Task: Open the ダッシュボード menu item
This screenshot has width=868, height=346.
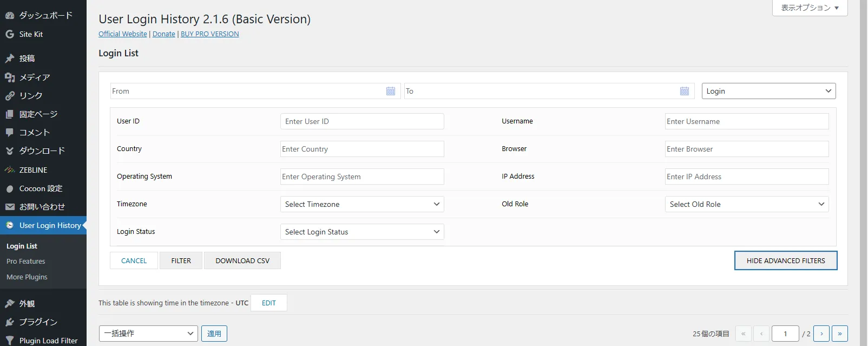Action: click(x=43, y=15)
